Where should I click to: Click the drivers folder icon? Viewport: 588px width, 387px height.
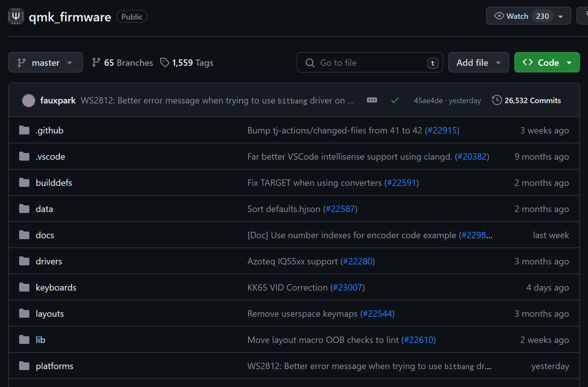24,261
